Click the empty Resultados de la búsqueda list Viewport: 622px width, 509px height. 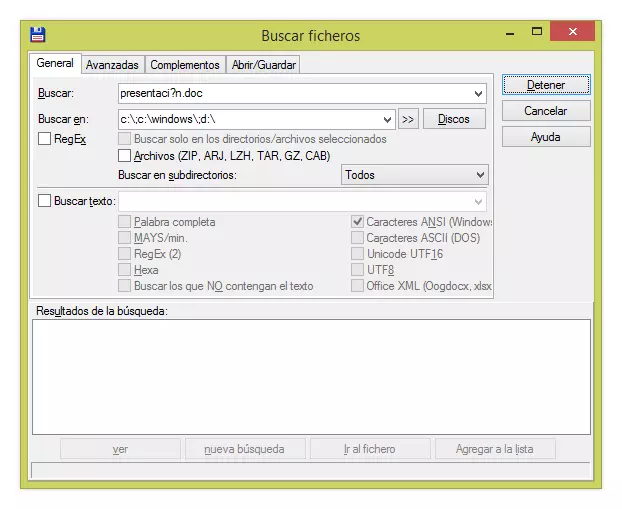pyautogui.click(x=310, y=375)
